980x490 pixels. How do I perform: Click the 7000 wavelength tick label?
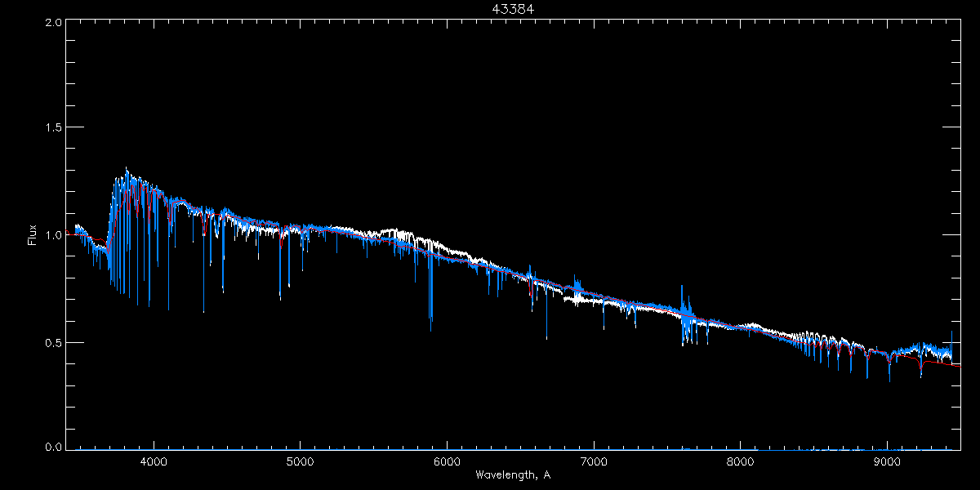pyautogui.click(x=594, y=462)
